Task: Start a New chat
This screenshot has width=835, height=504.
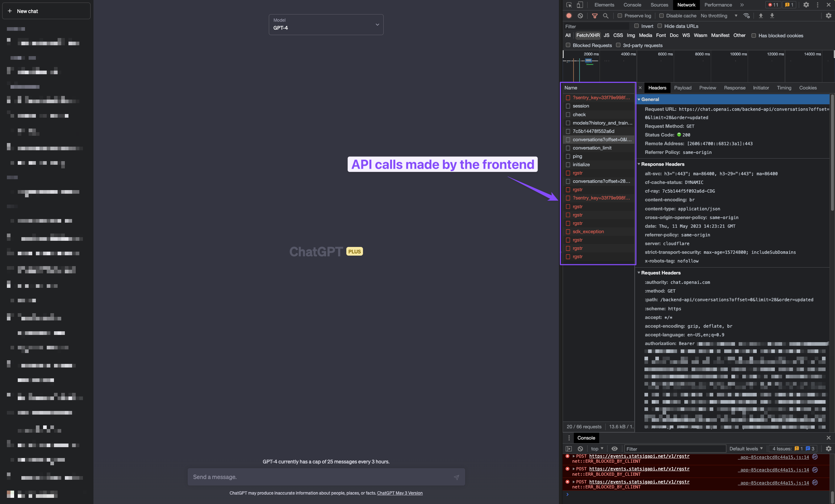Action: tap(46, 11)
